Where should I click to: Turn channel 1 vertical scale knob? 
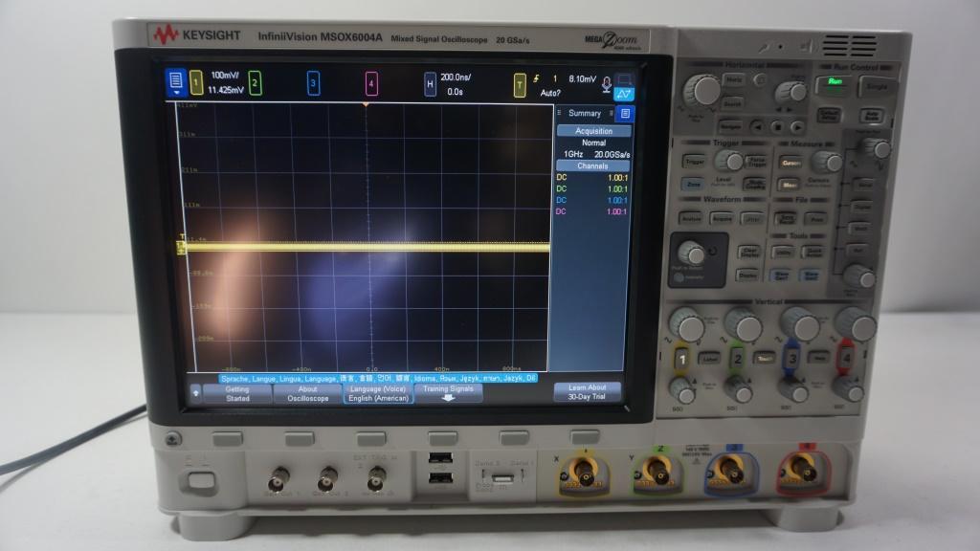pos(687,325)
